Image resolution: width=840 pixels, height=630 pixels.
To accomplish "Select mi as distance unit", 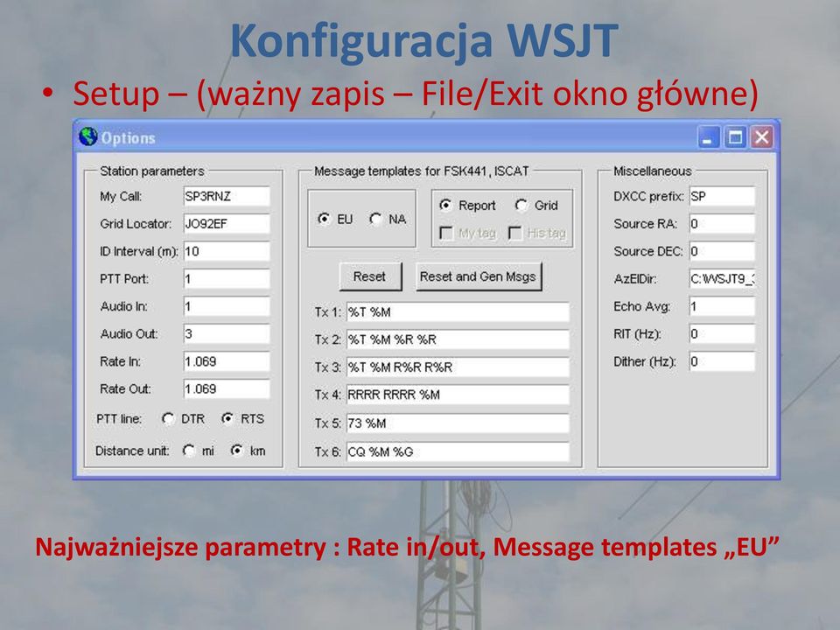I will [x=189, y=451].
